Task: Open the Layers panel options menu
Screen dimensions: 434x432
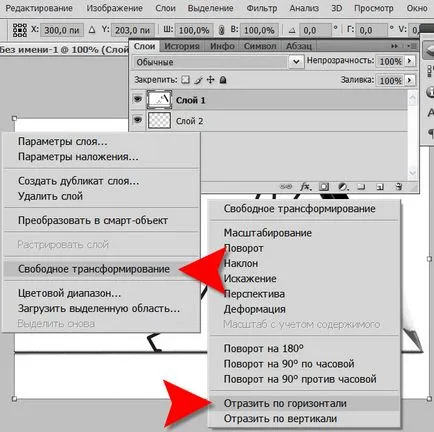Action: point(412,46)
